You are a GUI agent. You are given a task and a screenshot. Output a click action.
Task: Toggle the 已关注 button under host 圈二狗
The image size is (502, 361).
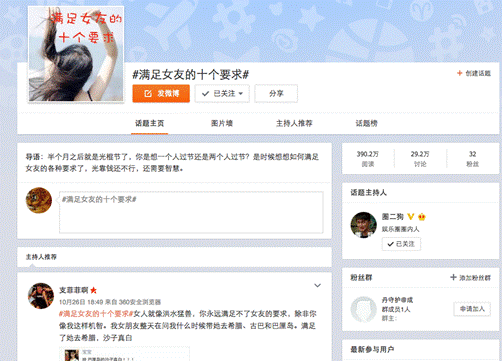click(401, 244)
